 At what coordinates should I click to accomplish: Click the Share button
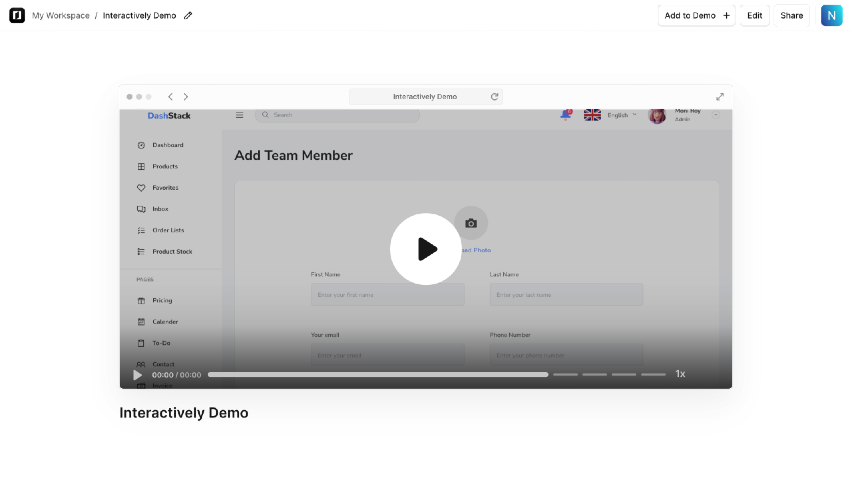[x=791, y=16]
